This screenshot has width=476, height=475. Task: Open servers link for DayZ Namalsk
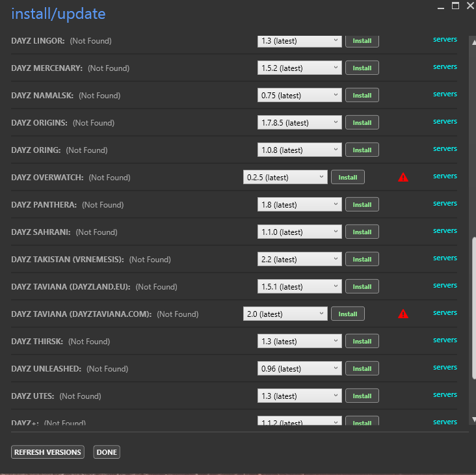click(x=445, y=94)
